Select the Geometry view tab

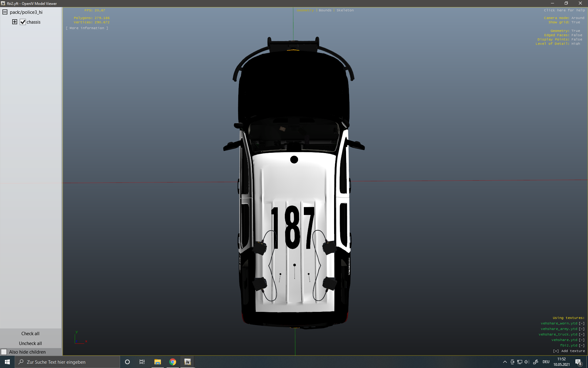(x=305, y=10)
